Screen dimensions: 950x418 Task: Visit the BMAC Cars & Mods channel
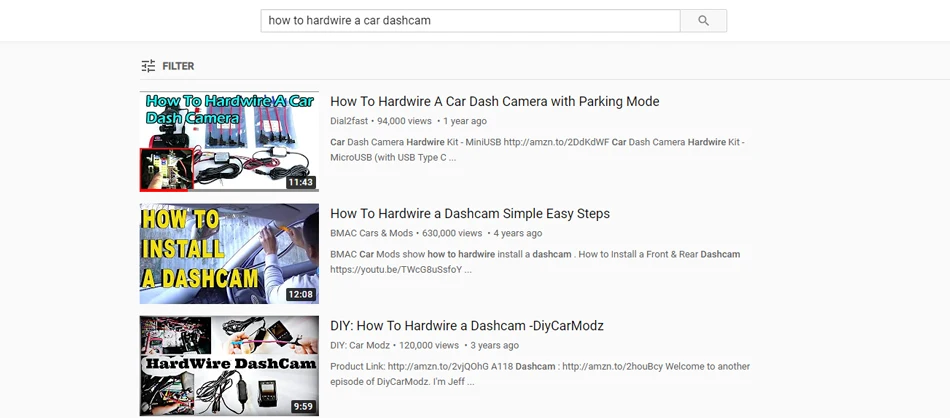(371, 233)
